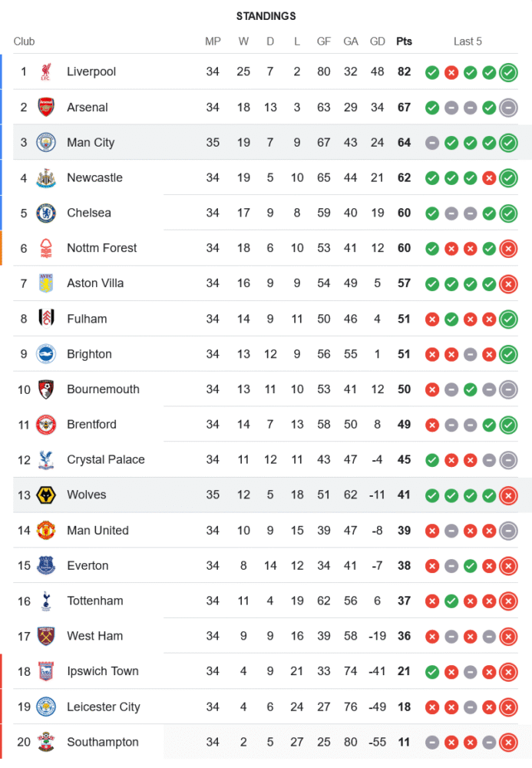Open the Aston Villa team link

[x=95, y=283]
